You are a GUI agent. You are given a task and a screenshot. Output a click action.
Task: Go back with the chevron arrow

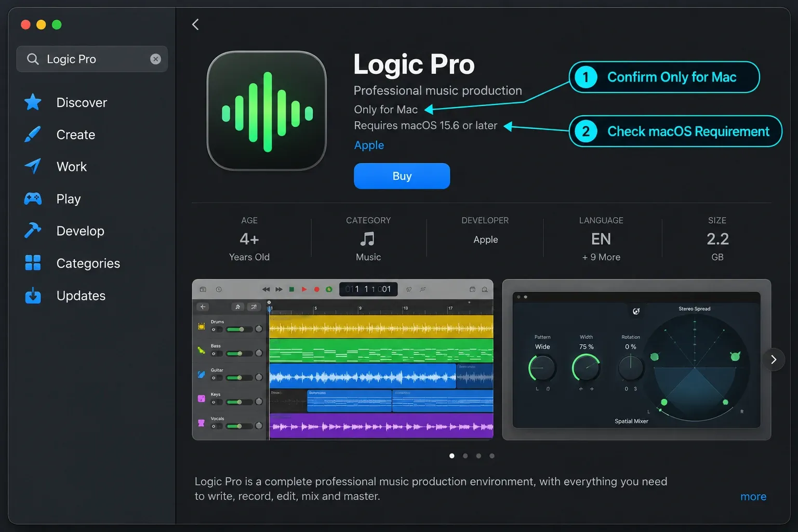coord(195,24)
